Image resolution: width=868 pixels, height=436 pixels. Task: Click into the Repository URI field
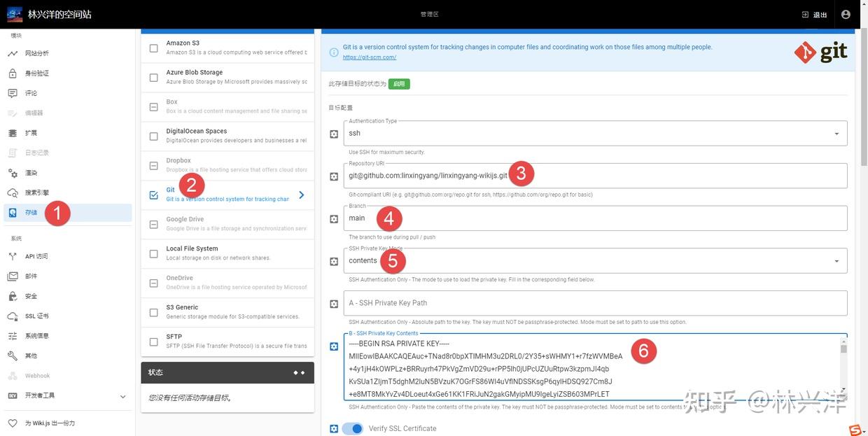click(595, 176)
